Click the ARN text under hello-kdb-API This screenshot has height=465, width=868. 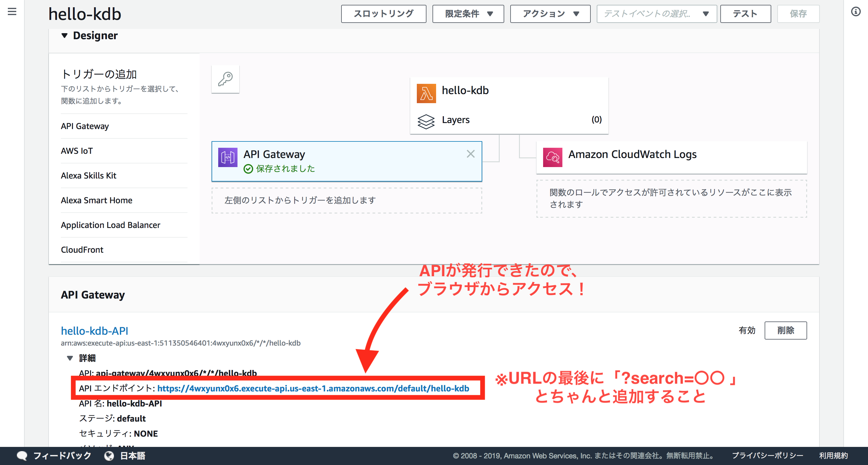click(x=181, y=343)
